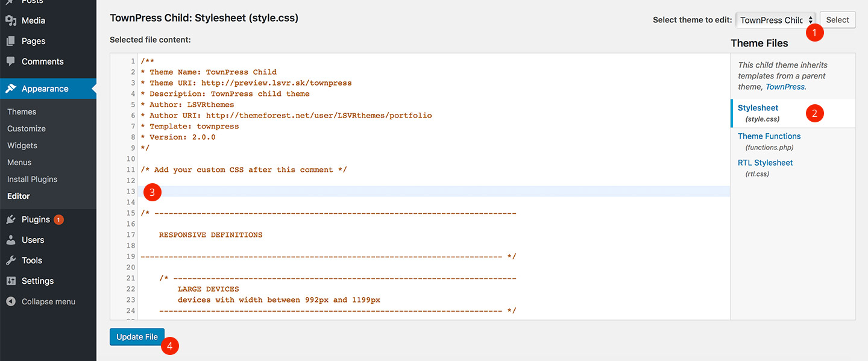
Task: Open the Customize submenu item
Action: tap(27, 128)
